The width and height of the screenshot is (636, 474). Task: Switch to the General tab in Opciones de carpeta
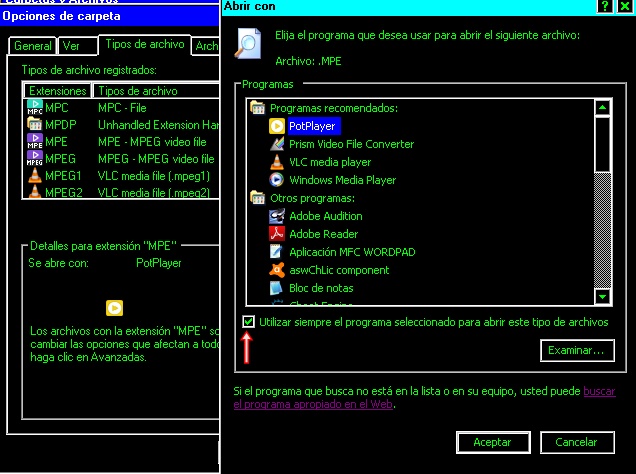coord(33,46)
